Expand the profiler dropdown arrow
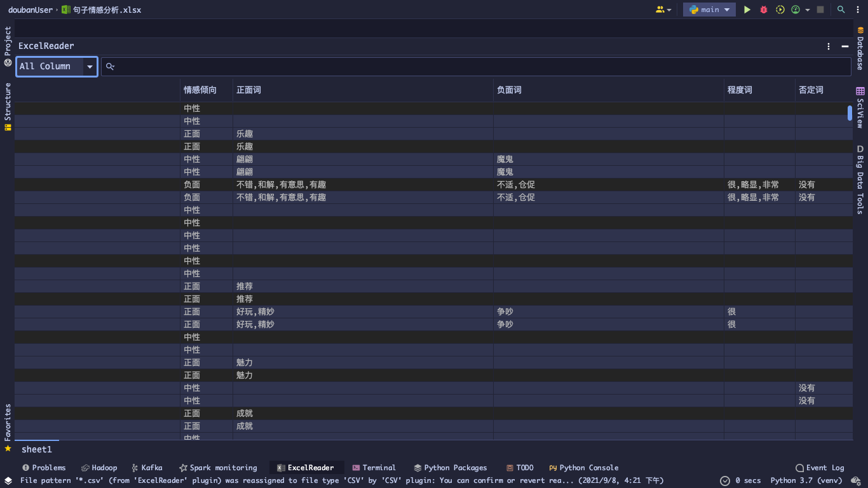The width and height of the screenshot is (868, 488). (x=808, y=10)
